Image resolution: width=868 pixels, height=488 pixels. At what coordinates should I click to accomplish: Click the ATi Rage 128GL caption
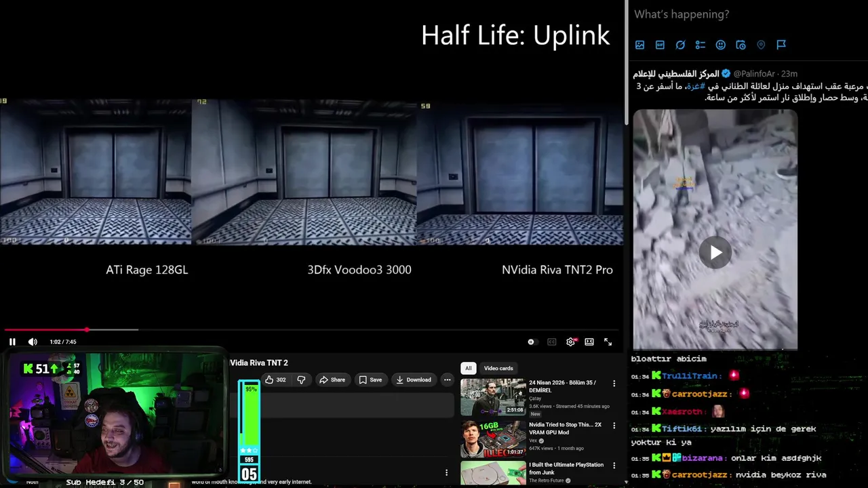pyautogui.click(x=146, y=270)
